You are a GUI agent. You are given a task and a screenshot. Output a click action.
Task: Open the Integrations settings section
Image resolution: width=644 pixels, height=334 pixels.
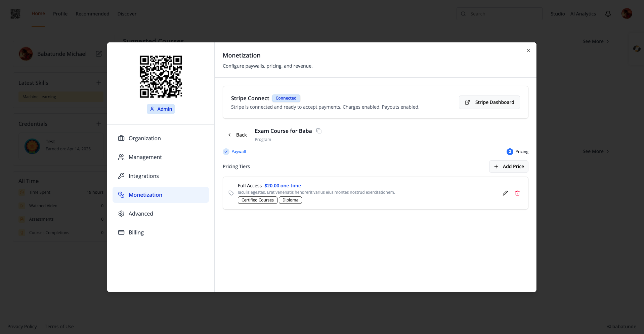(x=161, y=176)
